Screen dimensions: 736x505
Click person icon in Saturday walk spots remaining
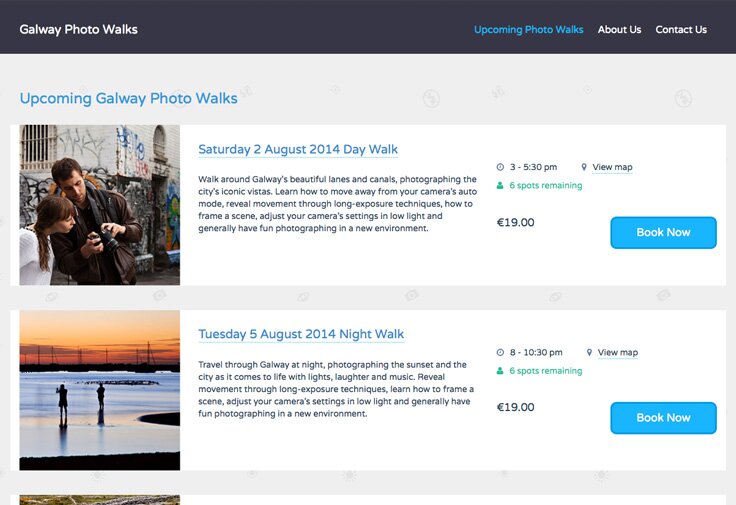click(501, 186)
